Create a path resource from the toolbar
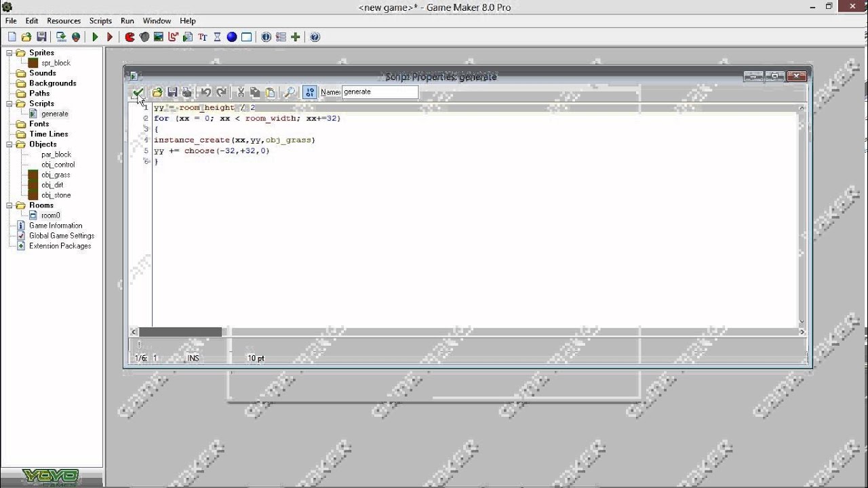The height and width of the screenshot is (488, 868). point(174,37)
